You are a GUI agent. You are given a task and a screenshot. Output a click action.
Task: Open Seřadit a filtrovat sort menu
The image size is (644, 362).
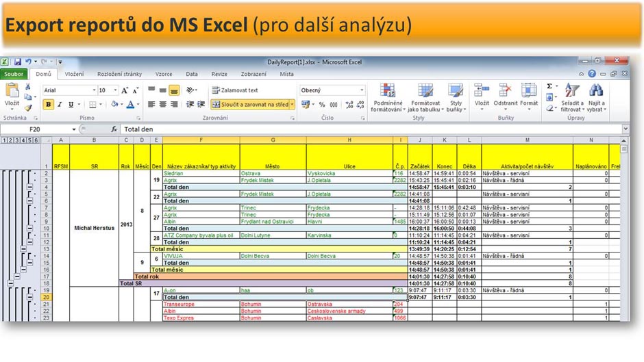pyautogui.click(x=572, y=97)
